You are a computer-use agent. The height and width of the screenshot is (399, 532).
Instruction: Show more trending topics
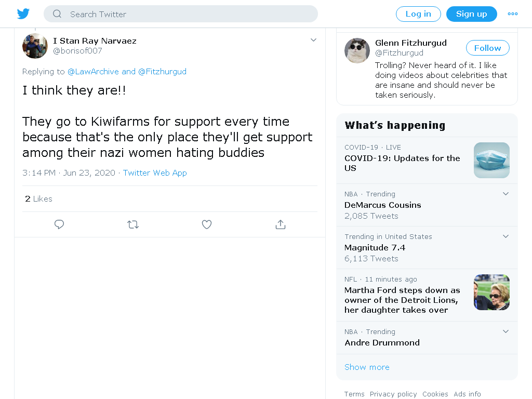(x=367, y=367)
